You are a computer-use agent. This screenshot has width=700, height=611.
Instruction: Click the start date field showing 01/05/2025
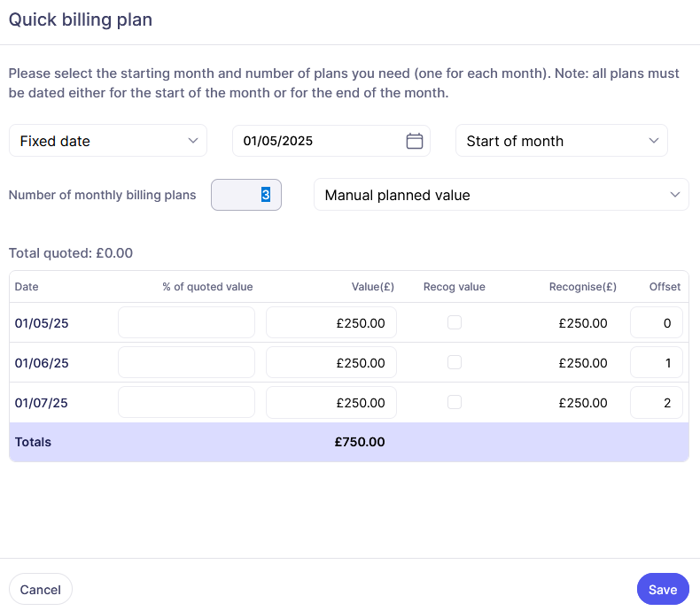(x=319, y=141)
